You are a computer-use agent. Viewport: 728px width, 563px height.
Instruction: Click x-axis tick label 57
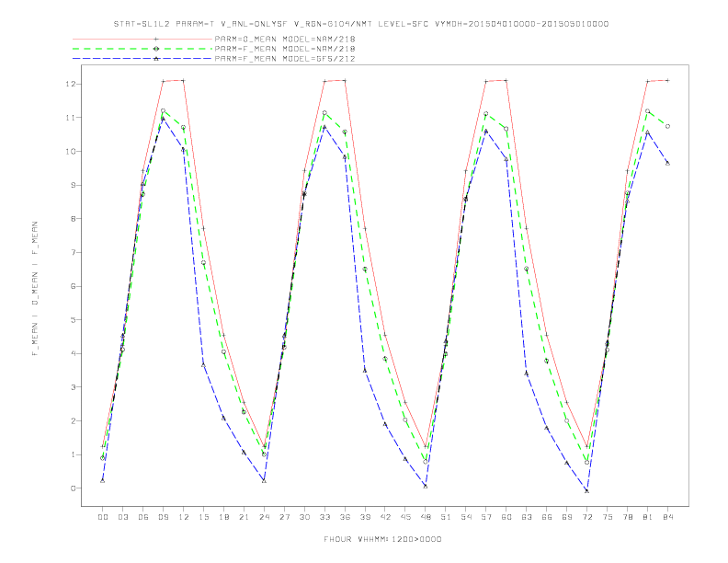point(486,517)
